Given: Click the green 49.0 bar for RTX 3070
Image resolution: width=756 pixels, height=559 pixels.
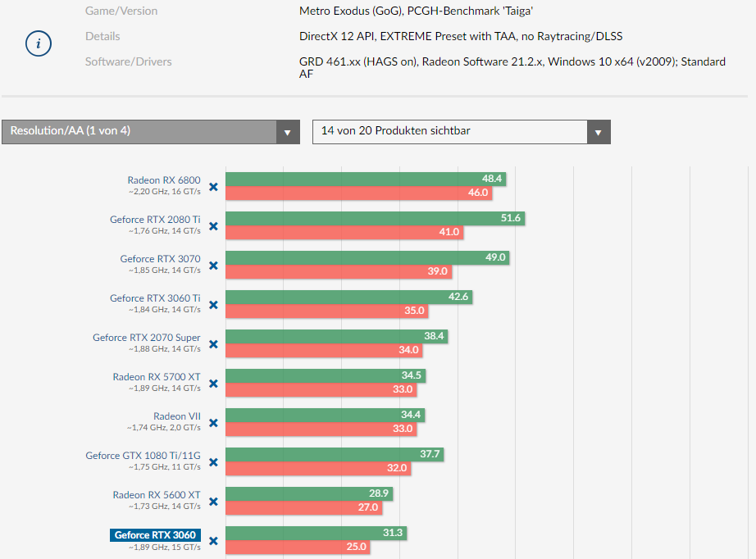Looking at the screenshot, I should (x=367, y=257).
